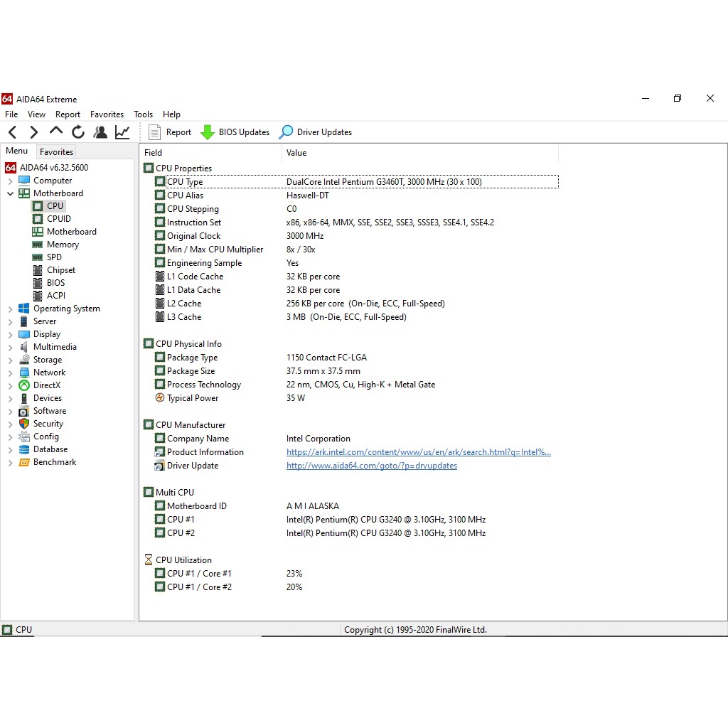Expand the Computer tree node

[10, 181]
